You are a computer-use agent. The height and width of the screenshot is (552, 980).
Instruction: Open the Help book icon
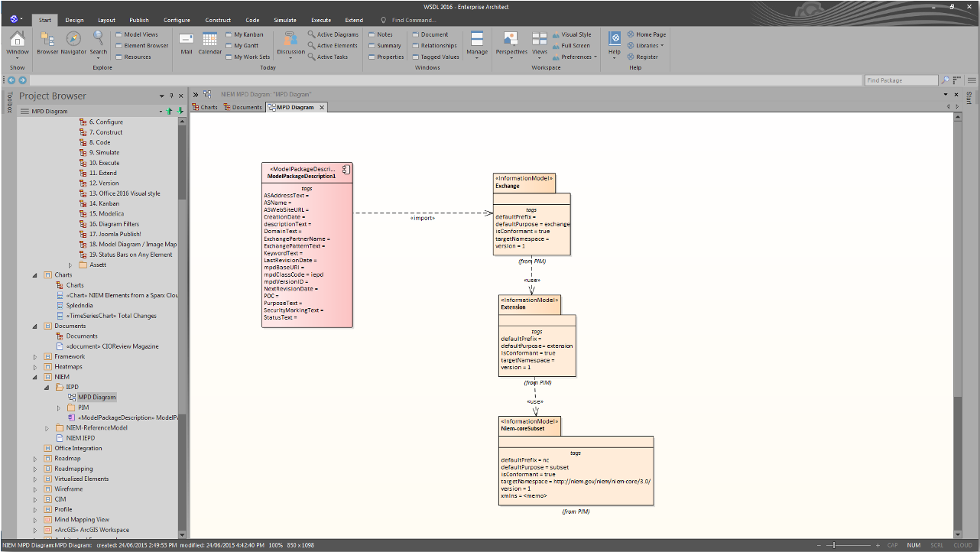pyautogui.click(x=615, y=44)
